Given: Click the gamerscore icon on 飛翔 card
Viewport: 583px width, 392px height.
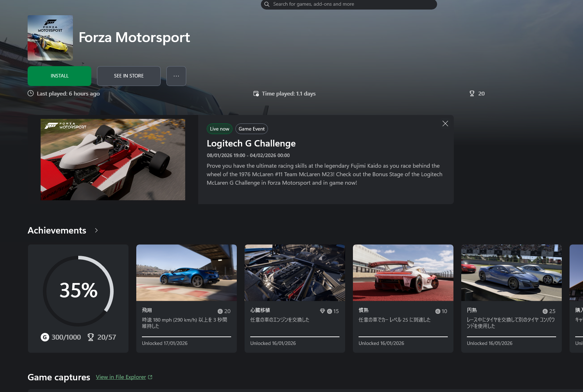Looking at the screenshot, I should [x=220, y=311].
